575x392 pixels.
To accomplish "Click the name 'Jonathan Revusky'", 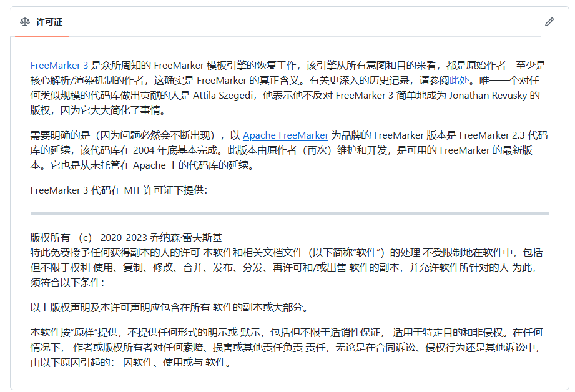I will [x=488, y=96].
